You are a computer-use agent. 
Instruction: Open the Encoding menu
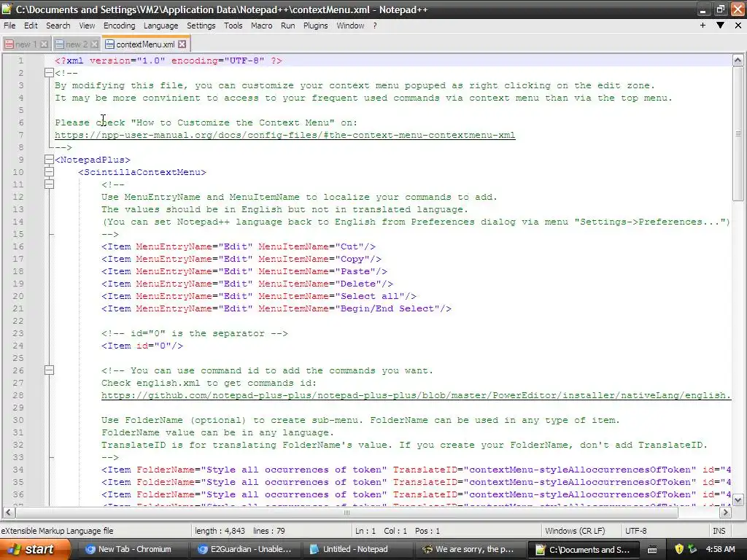[x=119, y=26]
